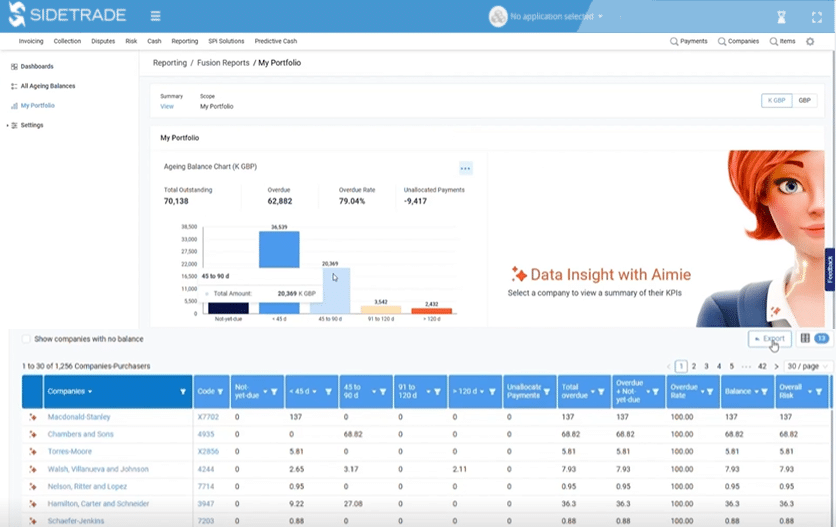
Task: Open the Collection menu
Action: [x=67, y=41]
